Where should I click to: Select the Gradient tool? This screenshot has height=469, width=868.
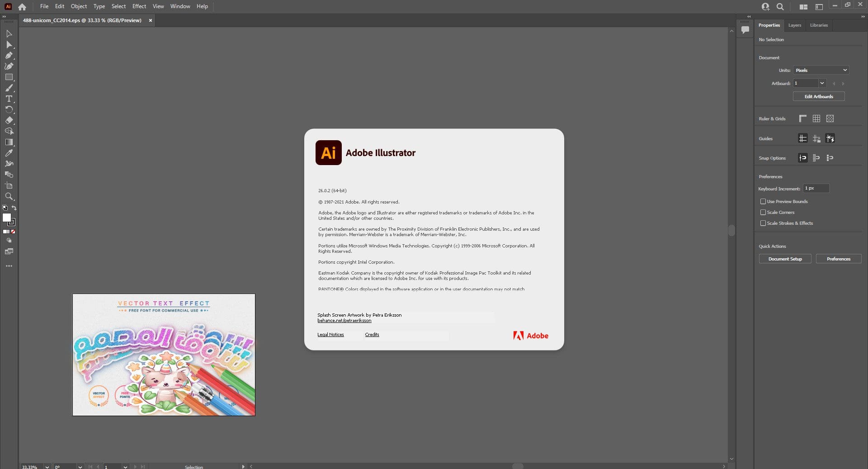click(9, 142)
